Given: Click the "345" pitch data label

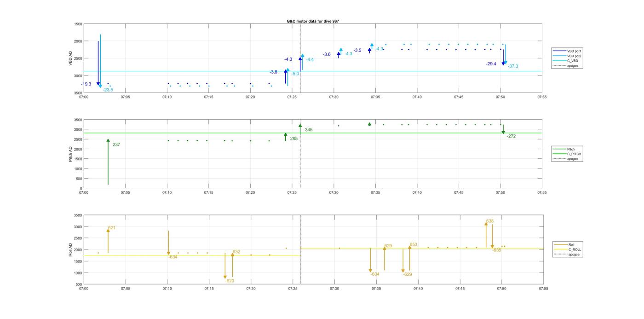Looking at the screenshot, I should pos(309,130).
